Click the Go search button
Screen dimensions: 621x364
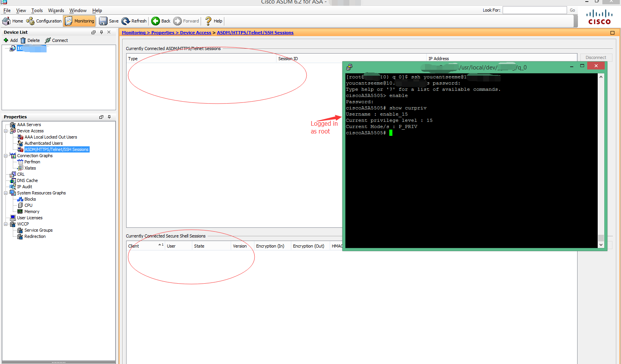point(572,10)
